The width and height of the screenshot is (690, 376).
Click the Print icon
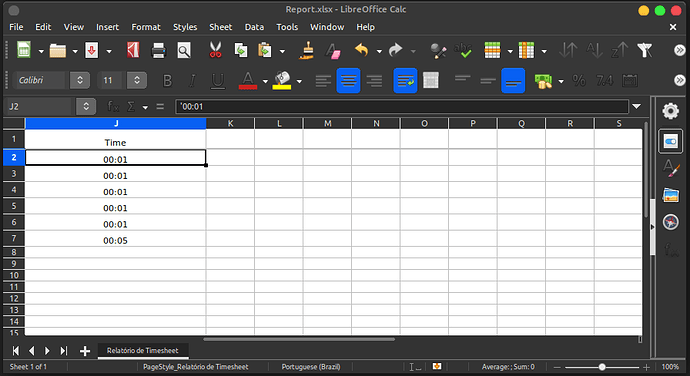click(158, 51)
